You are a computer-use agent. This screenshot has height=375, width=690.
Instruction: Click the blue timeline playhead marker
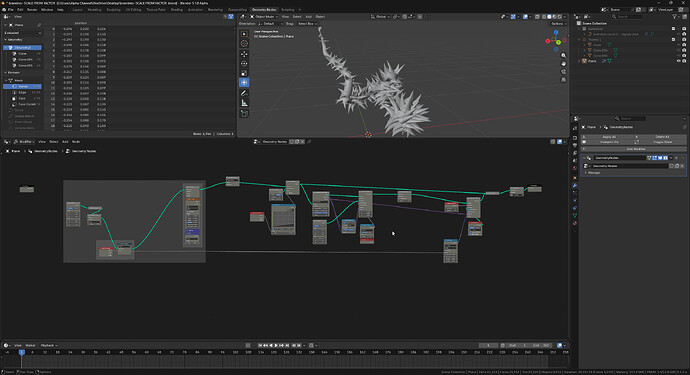coord(21,352)
